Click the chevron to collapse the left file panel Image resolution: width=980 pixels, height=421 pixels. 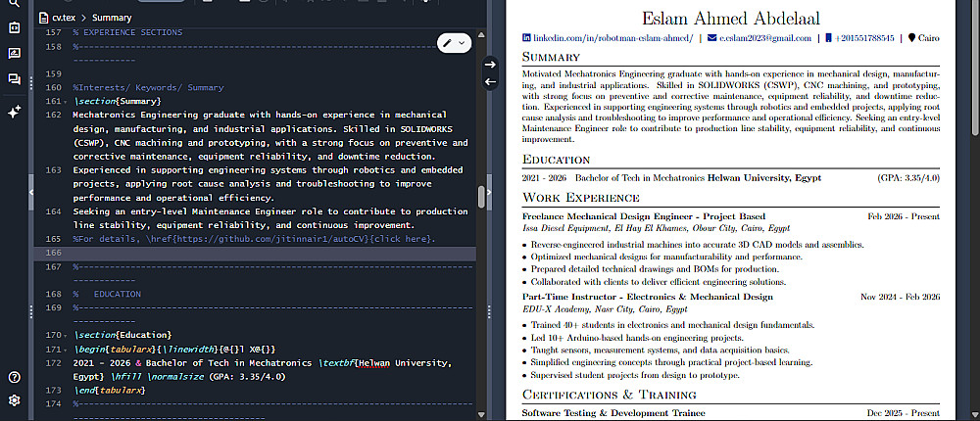(31, 192)
